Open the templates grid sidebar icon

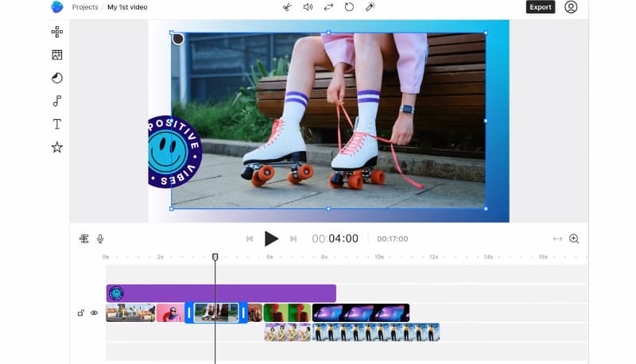[57, 32]
